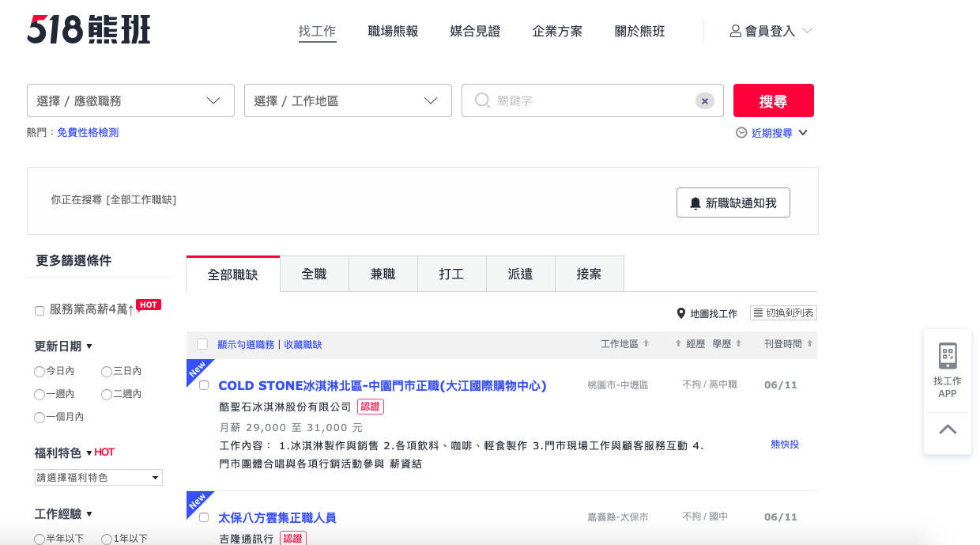Switch to the 派遣 tab
Viewport: 980px width, 545px height.
coord(521,274)
